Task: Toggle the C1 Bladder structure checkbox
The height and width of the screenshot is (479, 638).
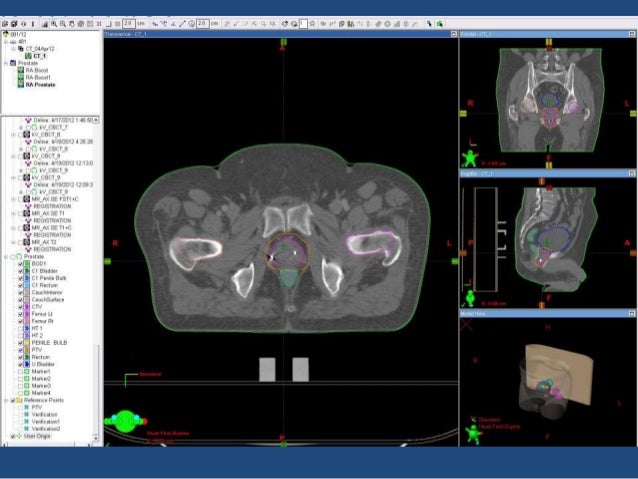Action: pos(20,271)
